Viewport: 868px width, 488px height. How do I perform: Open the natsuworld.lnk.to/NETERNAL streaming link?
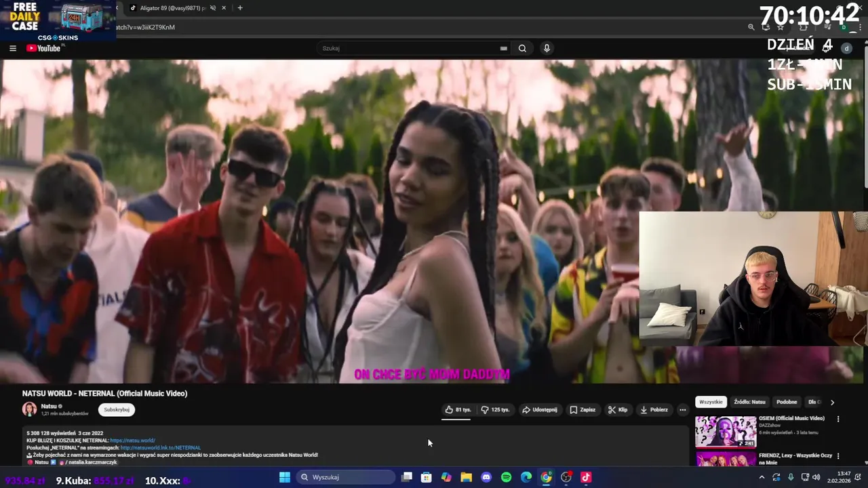click(x=161, y=448)
